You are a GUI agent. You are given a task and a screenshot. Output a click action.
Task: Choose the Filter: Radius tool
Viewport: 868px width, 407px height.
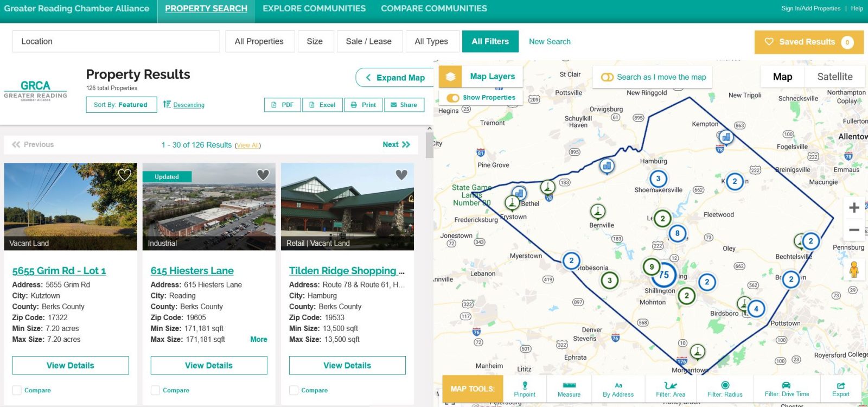point(725,389)
